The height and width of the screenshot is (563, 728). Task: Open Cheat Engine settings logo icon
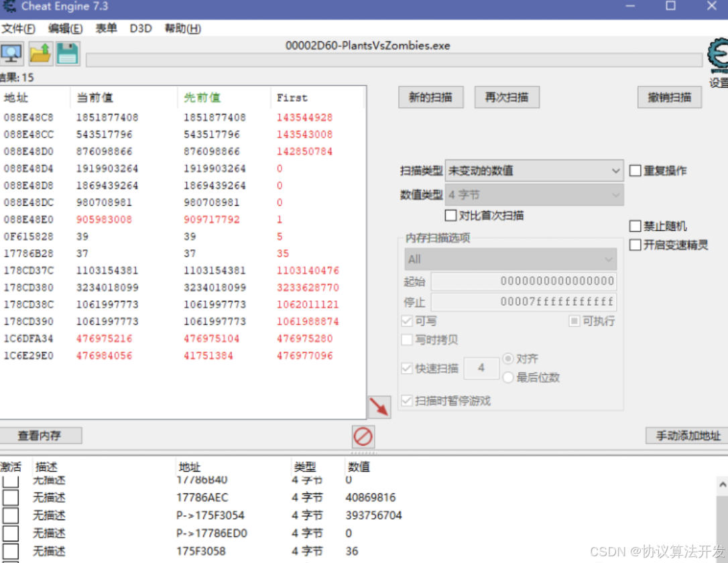[x=718, y=56]
